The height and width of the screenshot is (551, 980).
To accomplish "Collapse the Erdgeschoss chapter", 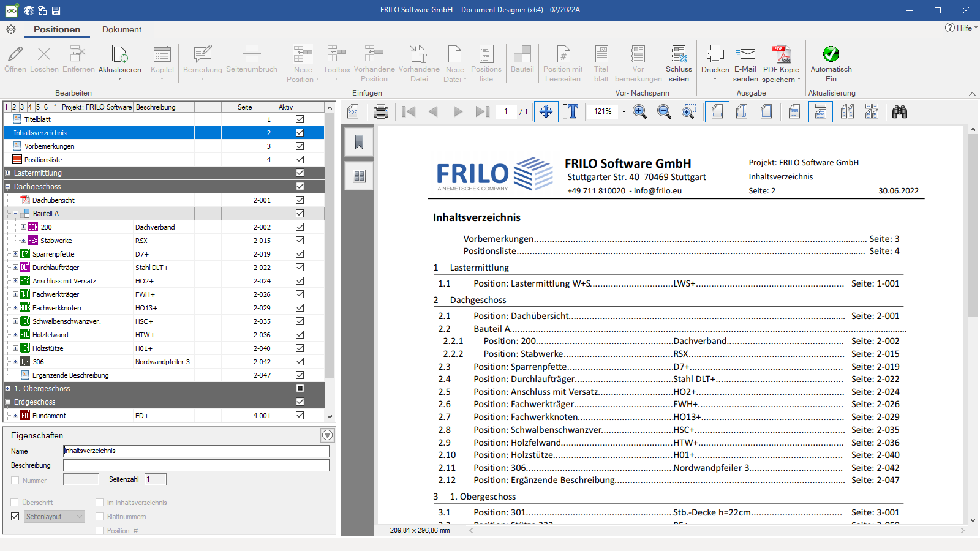I will coord(8,402).
